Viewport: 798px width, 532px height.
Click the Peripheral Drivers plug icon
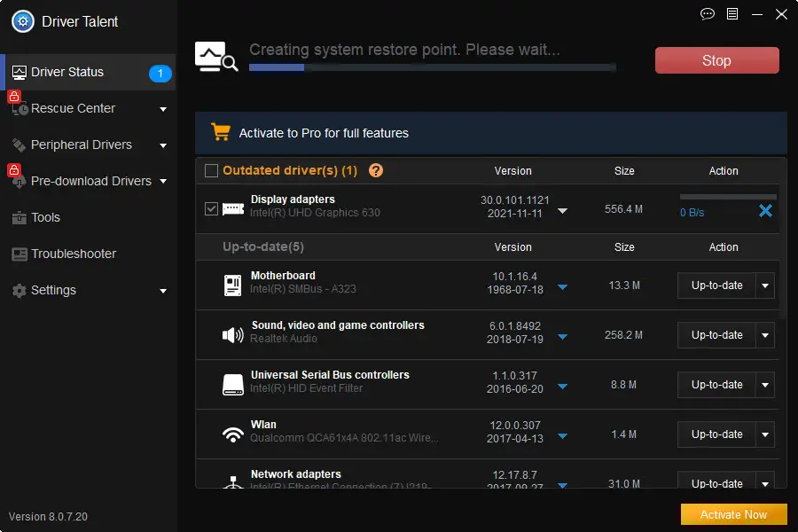[x=19, y=145]
